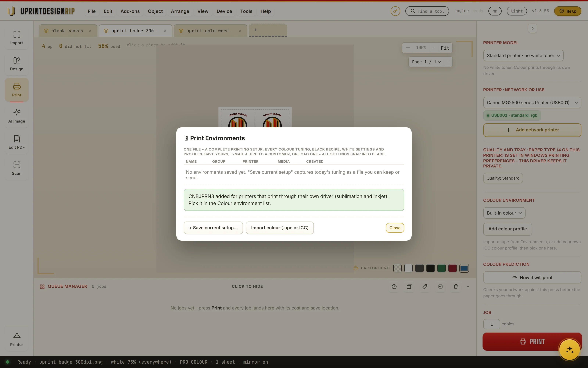Click Add network printer button

pyautogui.click(x=532, y=130)
